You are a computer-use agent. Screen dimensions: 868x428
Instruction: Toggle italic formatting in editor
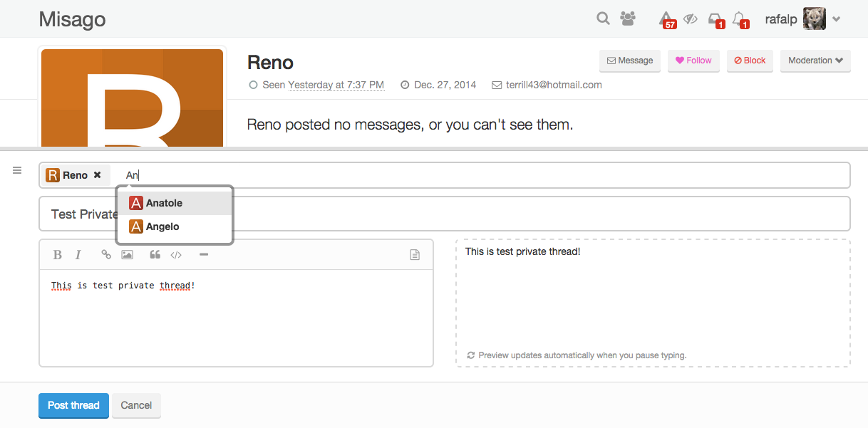[x=78, y=255]
